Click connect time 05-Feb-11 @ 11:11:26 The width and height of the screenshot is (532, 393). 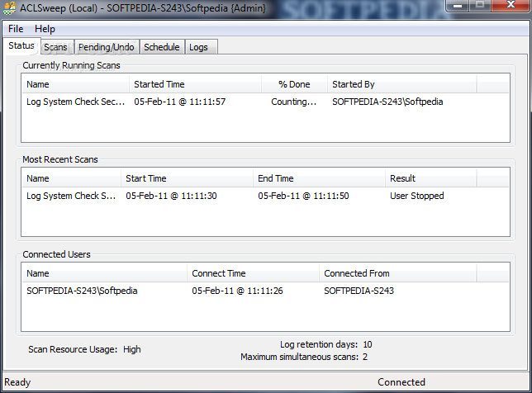pos(238,291)
